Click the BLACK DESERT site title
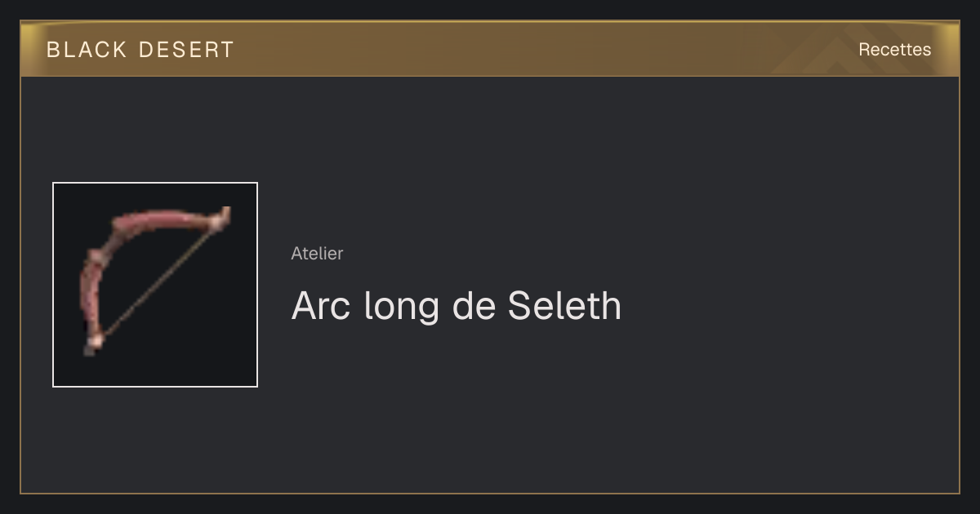Viewport: 980px width, 514px height. tap(140, 50)
